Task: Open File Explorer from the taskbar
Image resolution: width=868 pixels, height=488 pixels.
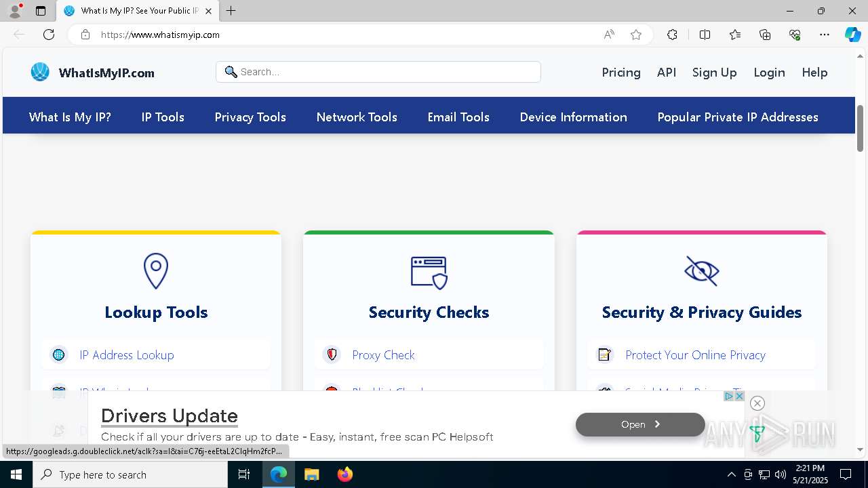Action: click(311, 474)
